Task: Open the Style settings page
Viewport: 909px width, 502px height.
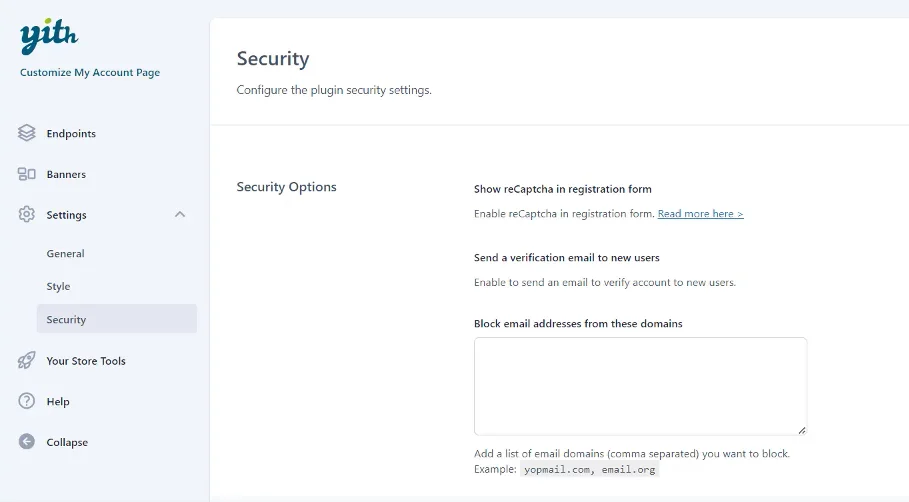Action: coord(58,287)
